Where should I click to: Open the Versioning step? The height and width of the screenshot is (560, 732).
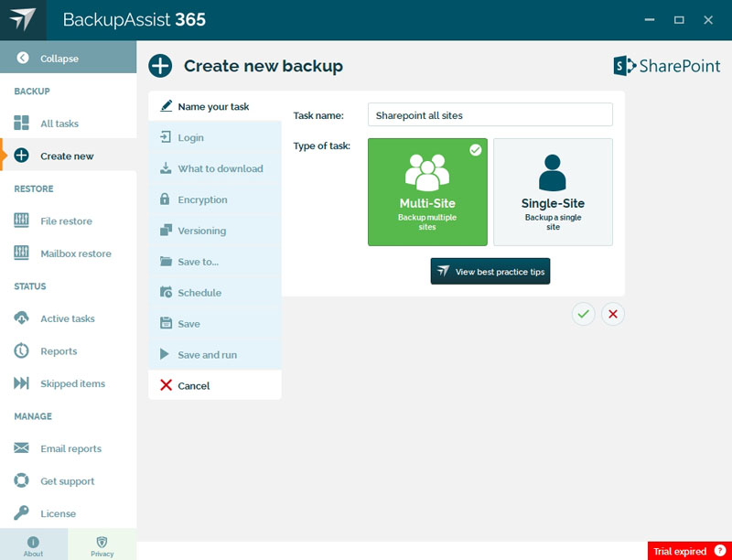pos(215,231)
